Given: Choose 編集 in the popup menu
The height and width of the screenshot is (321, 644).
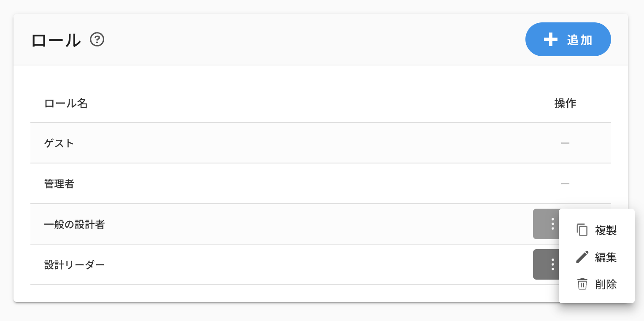Looking at the screenshot, I should (606, 257).
